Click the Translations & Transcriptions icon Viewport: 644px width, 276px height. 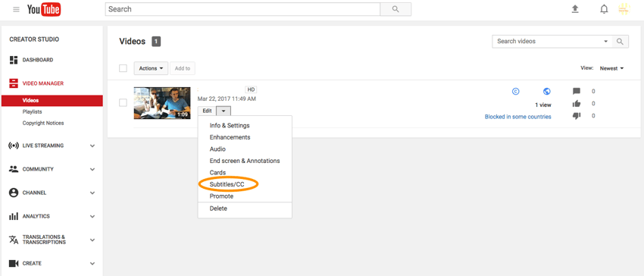[14, 240]
